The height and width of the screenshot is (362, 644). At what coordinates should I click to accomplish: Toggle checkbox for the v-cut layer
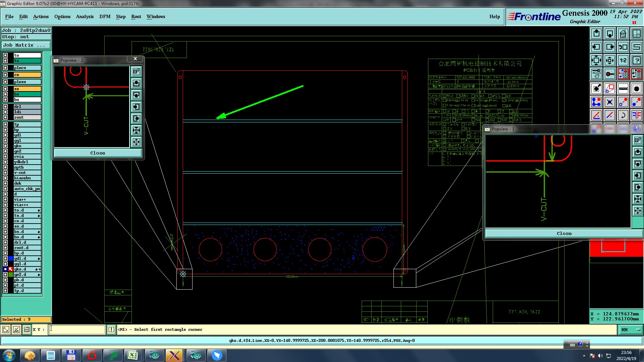click(x=5, y=173)
